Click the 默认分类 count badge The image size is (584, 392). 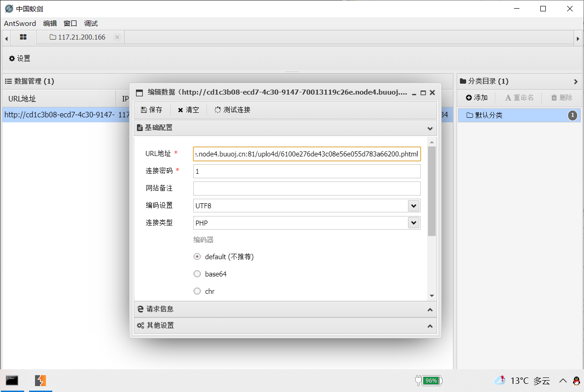(x=573, y=116)
